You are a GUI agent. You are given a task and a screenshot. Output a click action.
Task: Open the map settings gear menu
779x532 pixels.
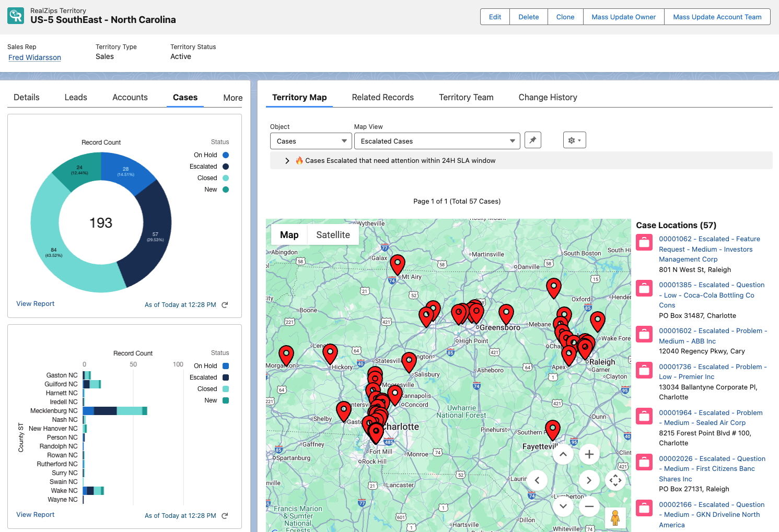point(574,140)
